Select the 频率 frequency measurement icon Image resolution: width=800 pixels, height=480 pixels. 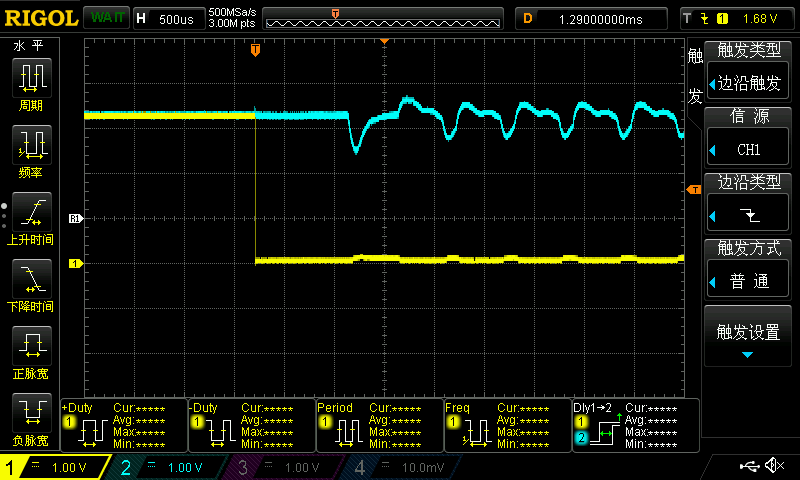(x=32, y=144)
